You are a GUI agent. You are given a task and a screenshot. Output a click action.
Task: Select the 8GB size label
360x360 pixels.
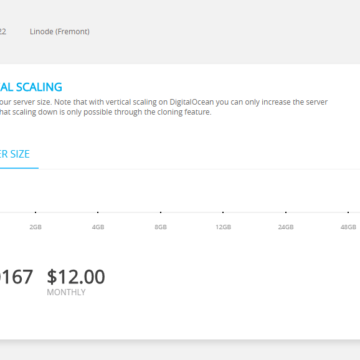click(x=160, y=227)
